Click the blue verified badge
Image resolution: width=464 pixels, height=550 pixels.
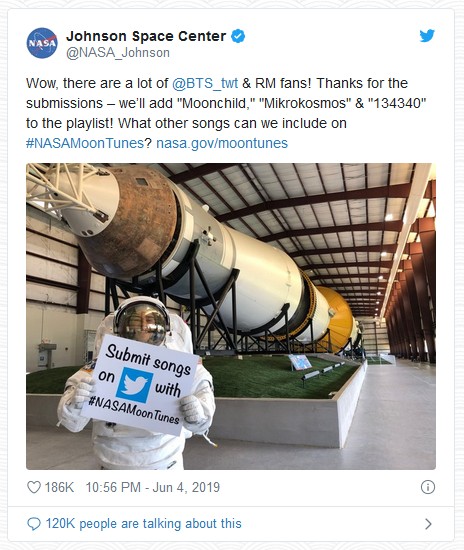click(238, 36)
